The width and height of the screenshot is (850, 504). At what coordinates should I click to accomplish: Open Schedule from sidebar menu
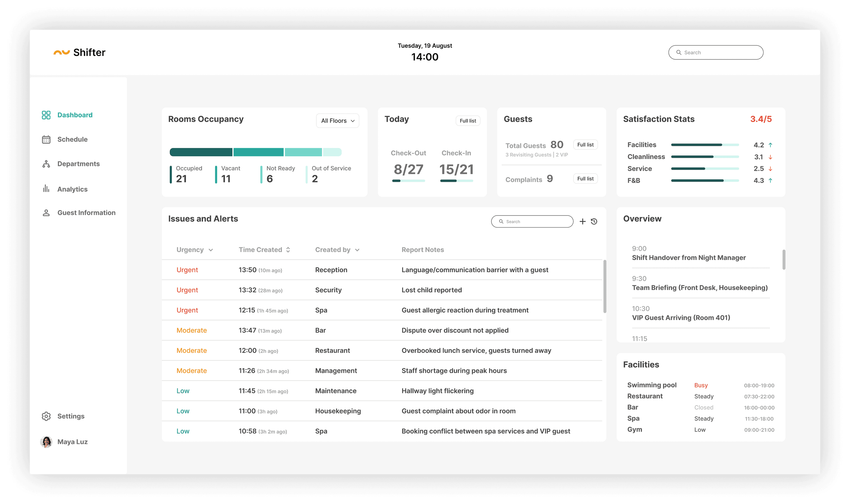tap(72, 139)
